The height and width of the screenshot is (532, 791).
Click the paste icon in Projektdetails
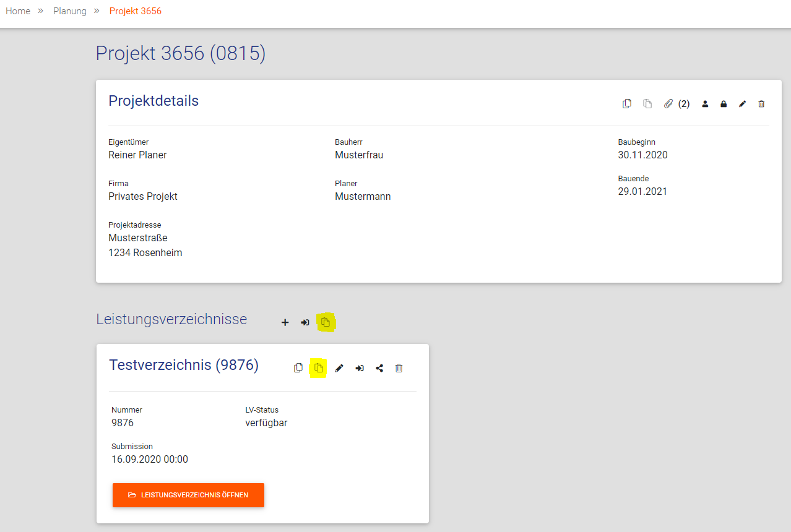point(647,104)
